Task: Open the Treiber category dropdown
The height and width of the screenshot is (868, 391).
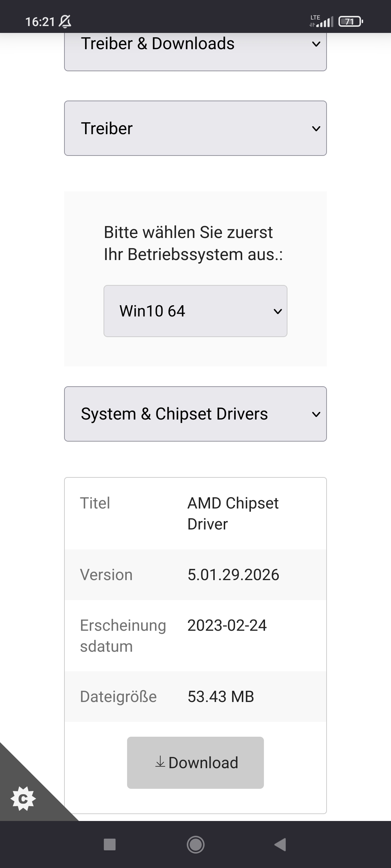Action: (195, 128)
